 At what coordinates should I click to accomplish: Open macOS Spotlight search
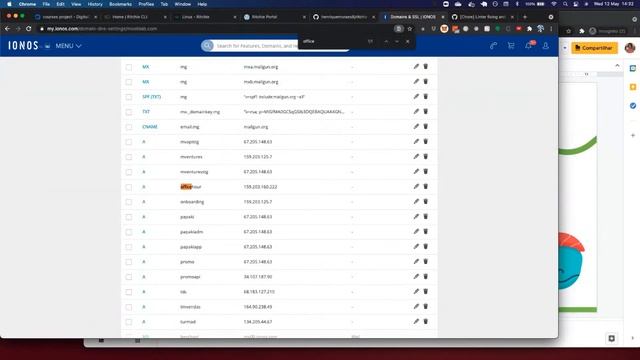(x=565, y=4)
